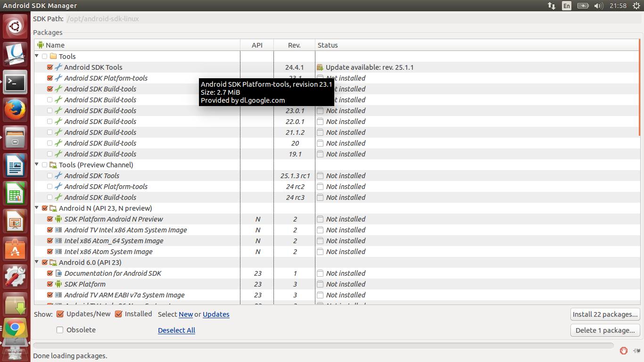Image resolution: width=644 pixels, height=362 pixels.
Task: Click the API column header
Action: (257, 45)
